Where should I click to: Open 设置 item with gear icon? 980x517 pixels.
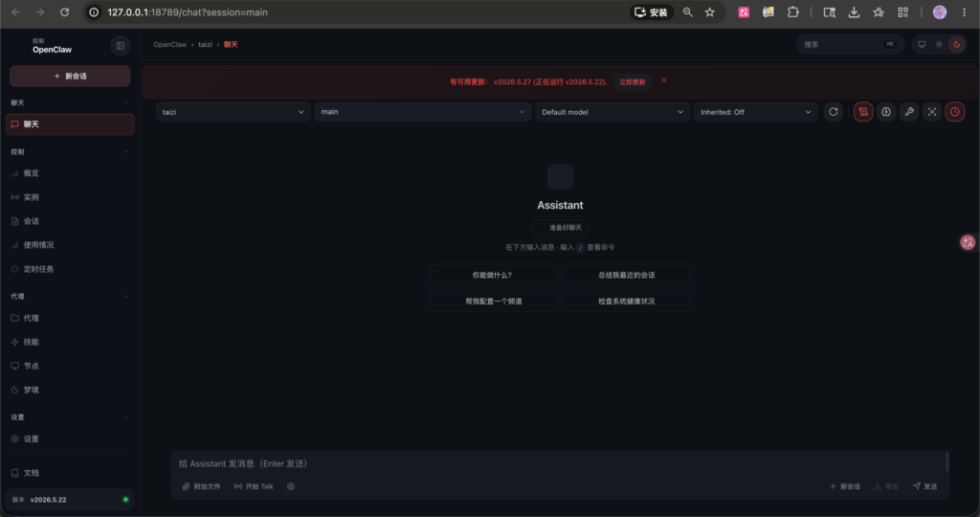coord(70,438)
